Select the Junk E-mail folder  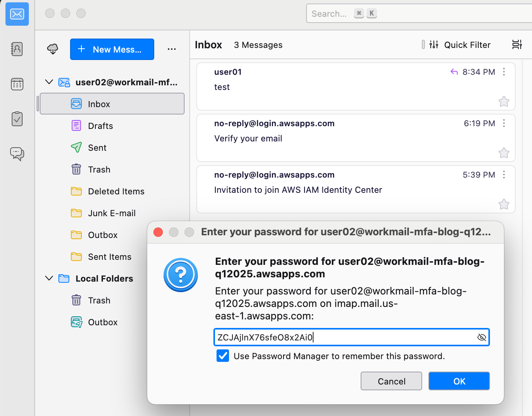(113, 213)
